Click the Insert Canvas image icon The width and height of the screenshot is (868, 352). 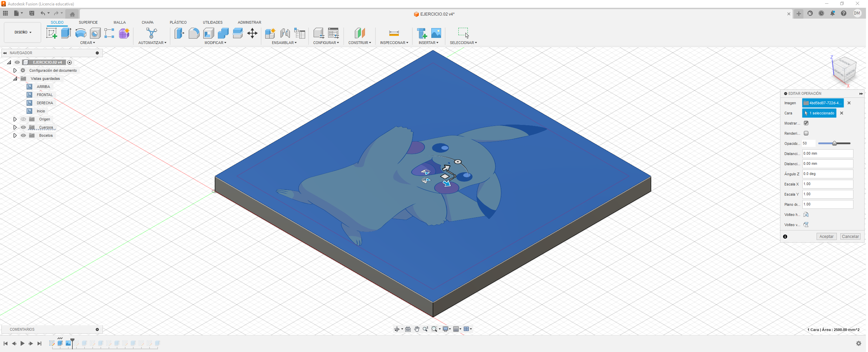click(436, 33)
